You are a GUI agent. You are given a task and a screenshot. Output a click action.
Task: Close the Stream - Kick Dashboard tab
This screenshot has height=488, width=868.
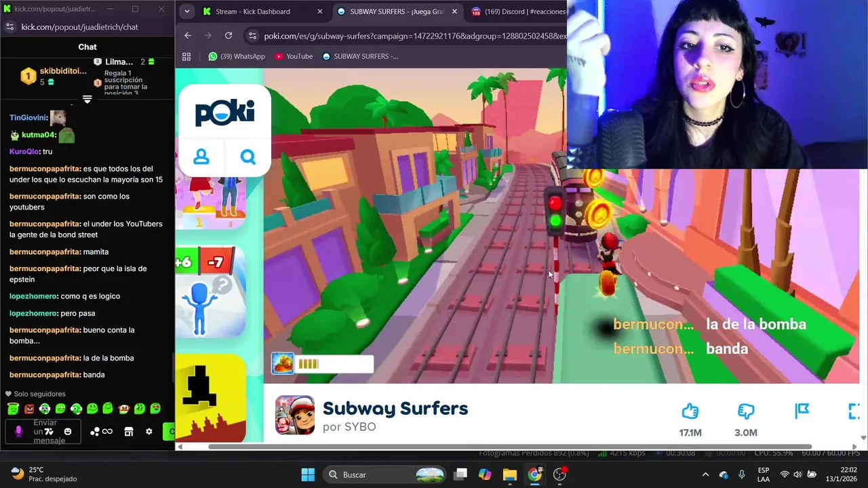(x=320, y=12)
